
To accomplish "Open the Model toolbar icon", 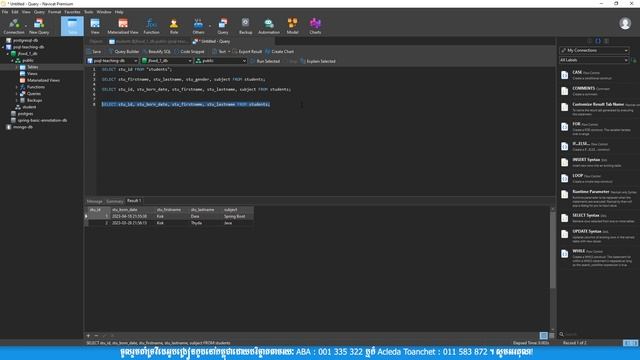I will pyautogui.click(x=292, y=26).
